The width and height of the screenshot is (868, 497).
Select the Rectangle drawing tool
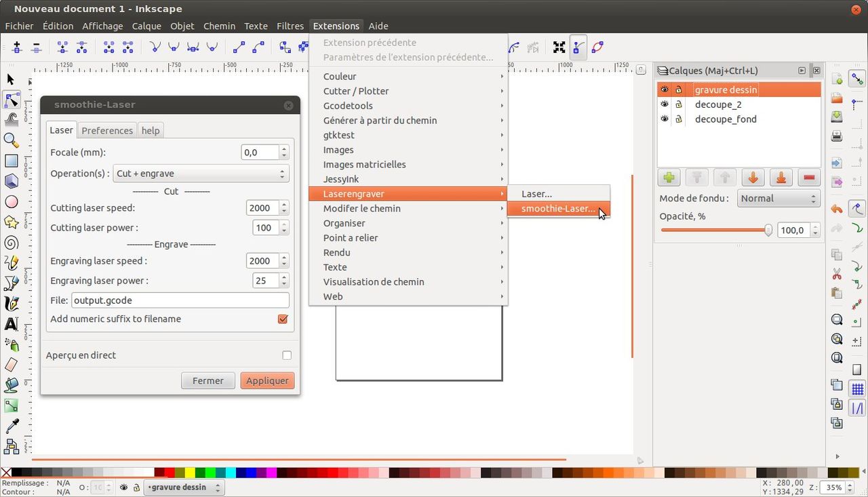click(11, 161)
